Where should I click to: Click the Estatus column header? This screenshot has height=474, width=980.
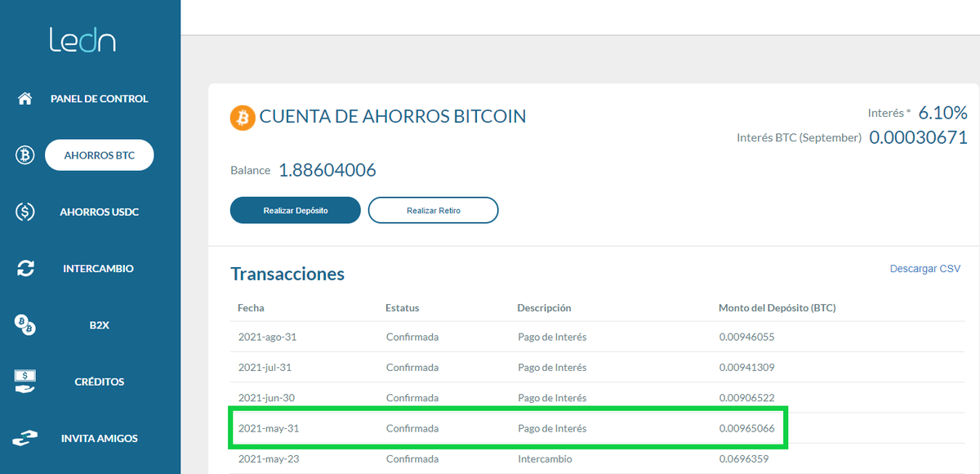[x=402, y=308]
